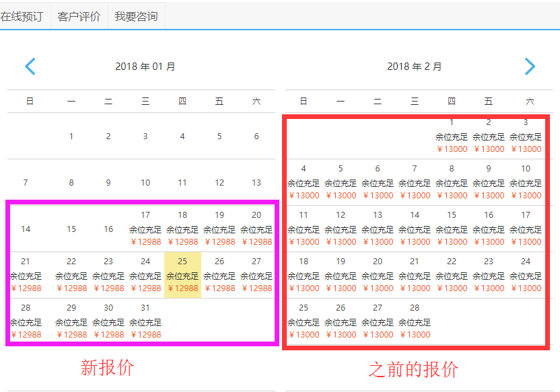Select February 1 priced ¥13000
Viewport: 560px width, 392px height.
click(452, 136)
